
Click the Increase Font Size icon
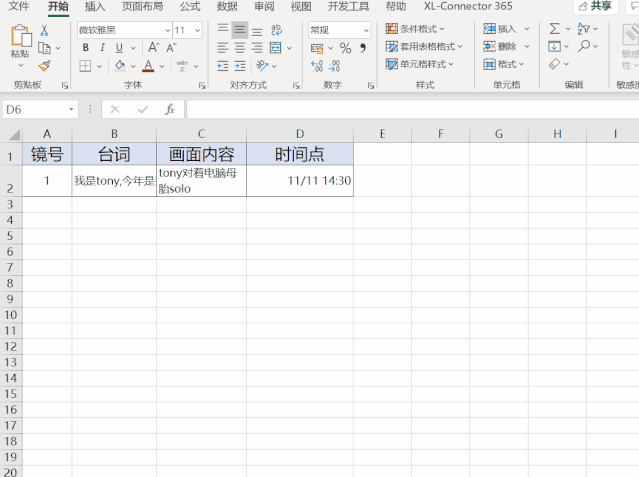coord(153,48)
